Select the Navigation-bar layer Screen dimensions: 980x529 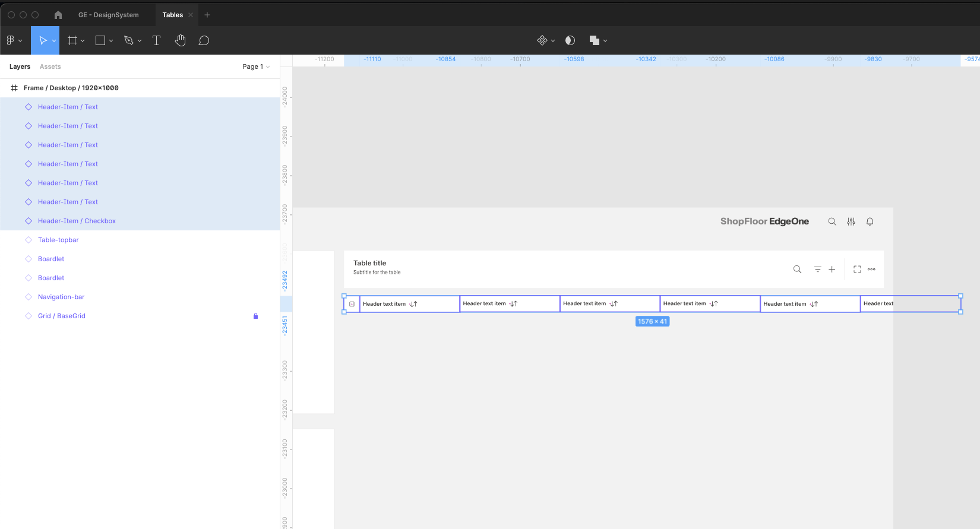[61, 297]
